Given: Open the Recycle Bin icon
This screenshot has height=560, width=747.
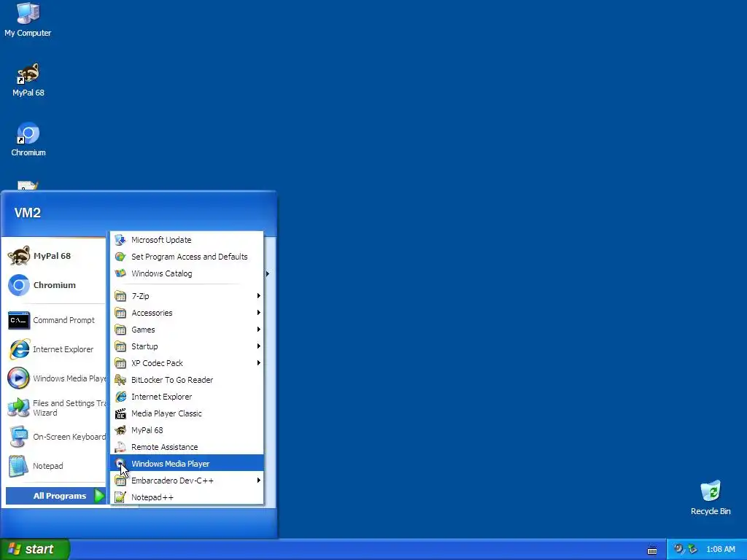Looking at the screenshot, I should coord(711,498).
